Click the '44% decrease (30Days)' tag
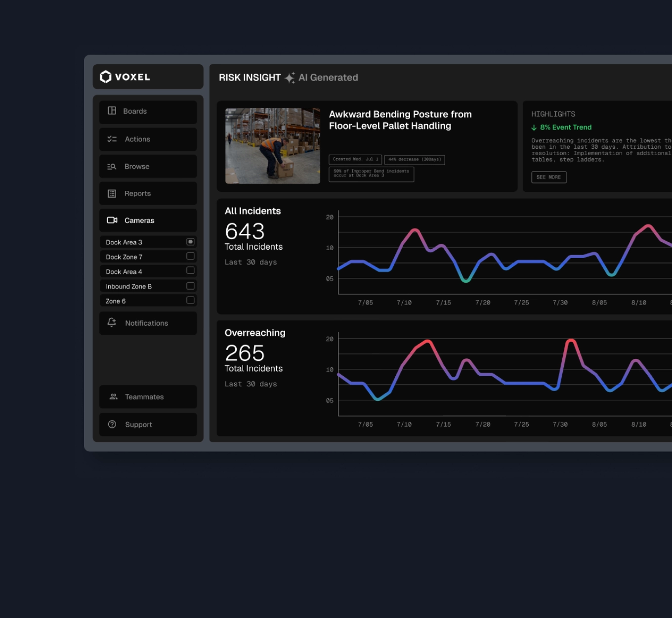This screenshot has width=672, height=618. [x=415, y=160]
